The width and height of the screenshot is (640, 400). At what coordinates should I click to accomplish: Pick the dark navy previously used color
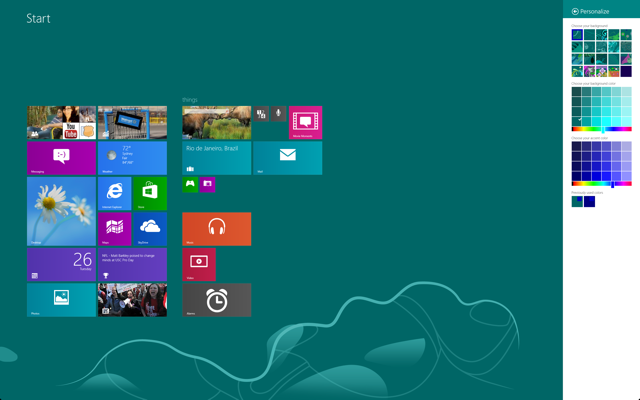point(589,202)
